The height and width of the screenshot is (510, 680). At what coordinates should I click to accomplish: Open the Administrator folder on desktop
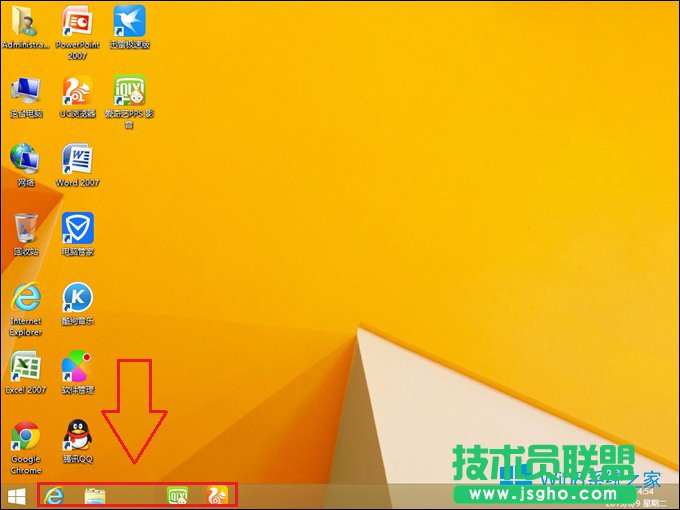(x=25, y=22)
